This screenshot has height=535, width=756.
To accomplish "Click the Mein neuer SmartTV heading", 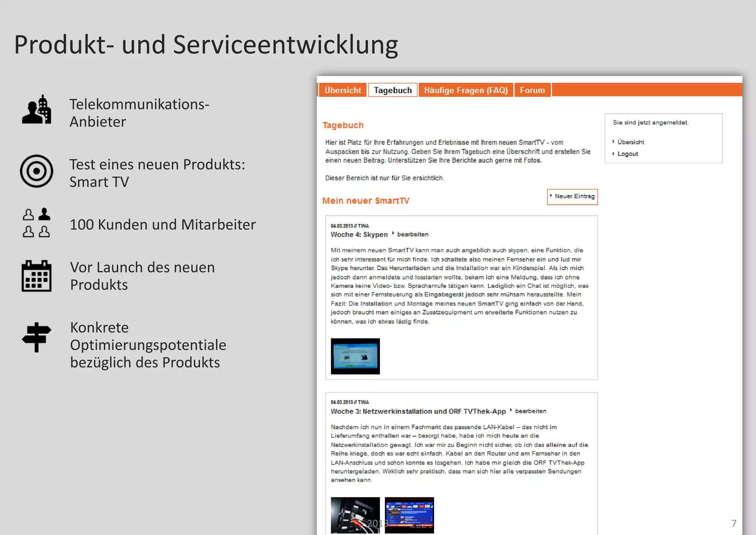I will (x=366, y=201).
